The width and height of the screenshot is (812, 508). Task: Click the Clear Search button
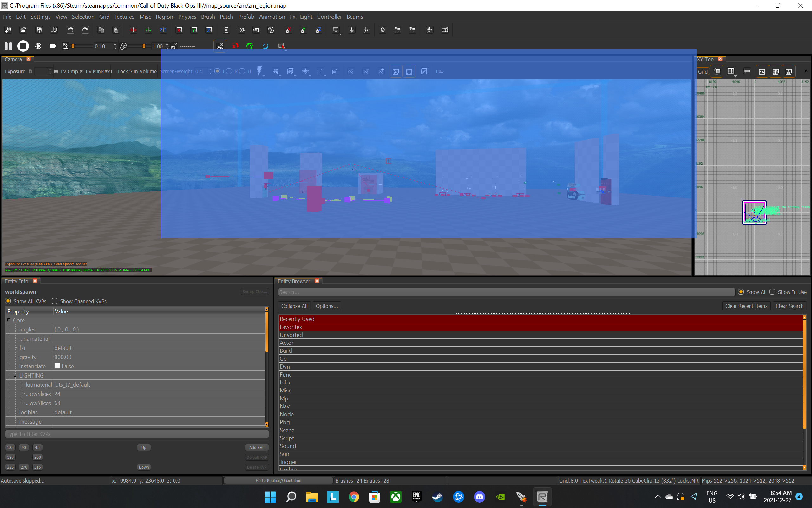[x=789, y=306]
